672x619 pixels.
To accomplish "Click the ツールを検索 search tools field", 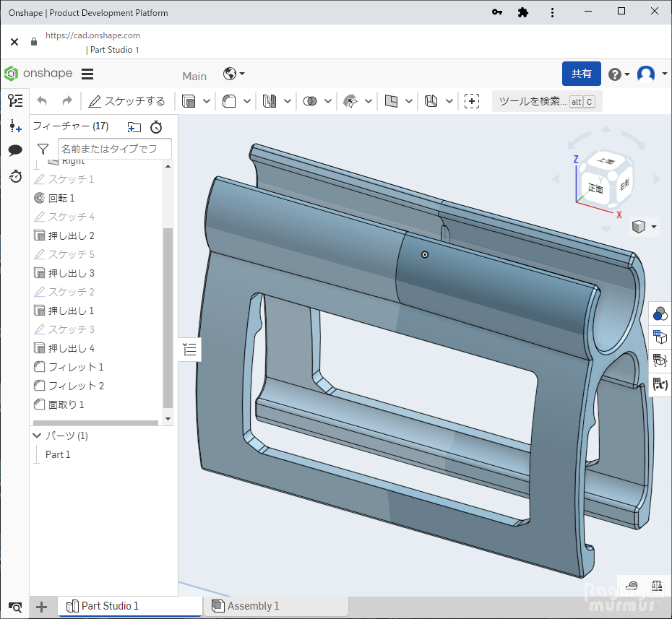I will [547, 102].
